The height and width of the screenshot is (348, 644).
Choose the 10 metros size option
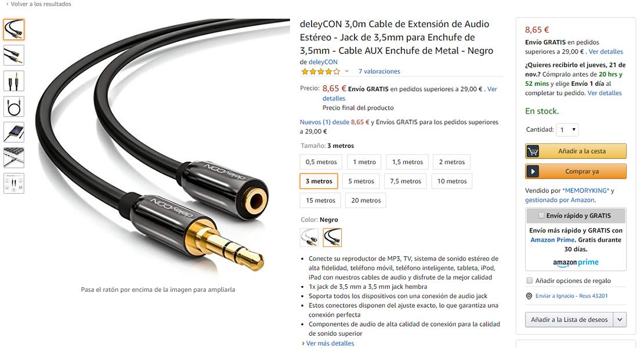[452, 181]
